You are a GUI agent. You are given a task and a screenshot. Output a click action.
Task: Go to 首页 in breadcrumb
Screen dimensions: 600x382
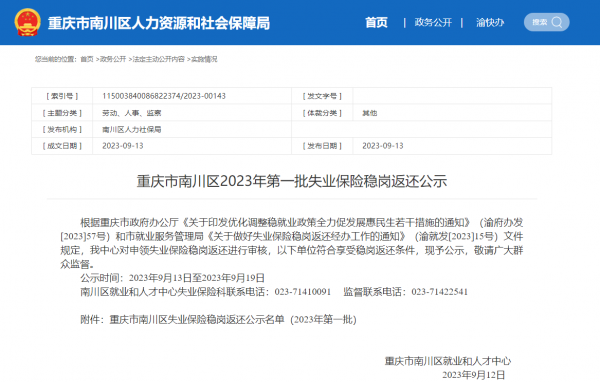87,59
